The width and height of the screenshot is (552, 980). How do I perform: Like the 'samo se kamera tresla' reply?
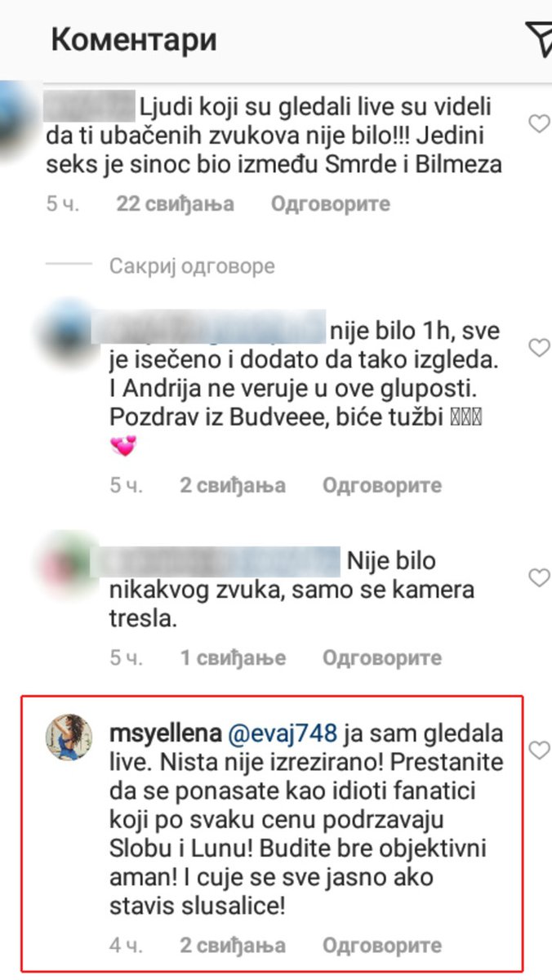point(539,578)
